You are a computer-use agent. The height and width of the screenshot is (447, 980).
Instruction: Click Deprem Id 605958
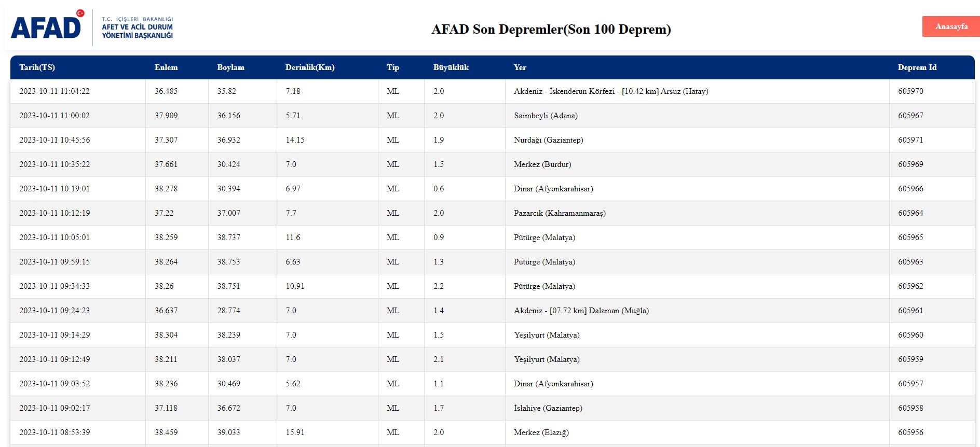click(x=910, y=408)
